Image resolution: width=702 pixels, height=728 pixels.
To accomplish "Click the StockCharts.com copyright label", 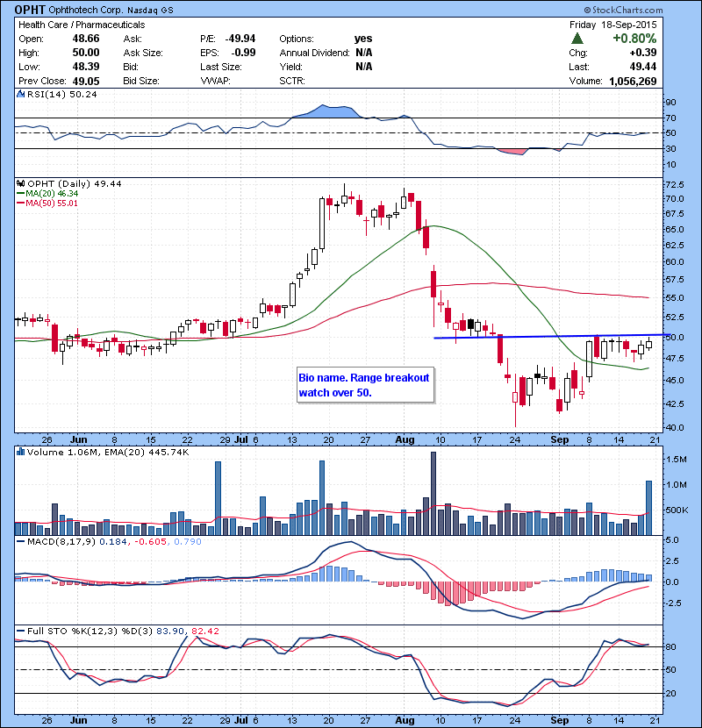I will click(624, 10).
